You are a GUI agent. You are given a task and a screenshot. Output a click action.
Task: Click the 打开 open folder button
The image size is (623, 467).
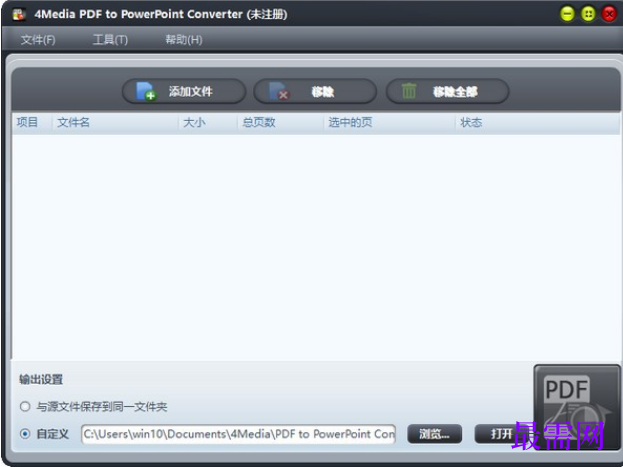click(x=503, y=434)
